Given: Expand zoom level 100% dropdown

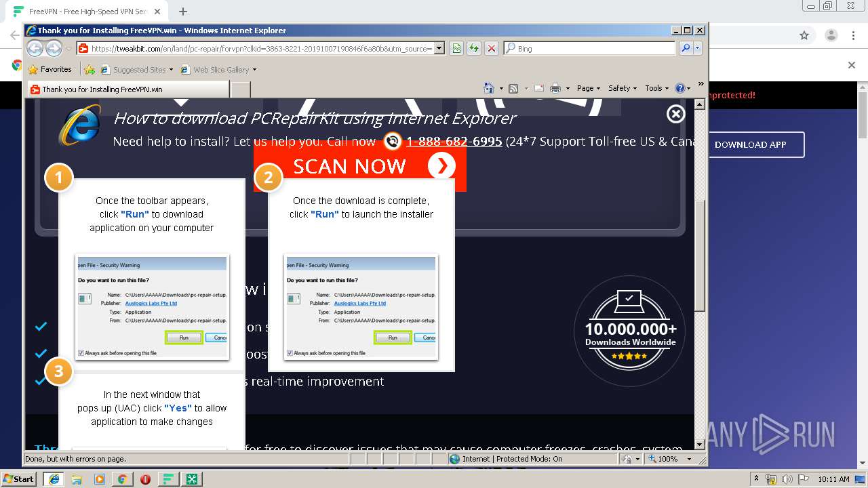Looking at the screenshot, I should pyautogui.click(x=689, y=459).
